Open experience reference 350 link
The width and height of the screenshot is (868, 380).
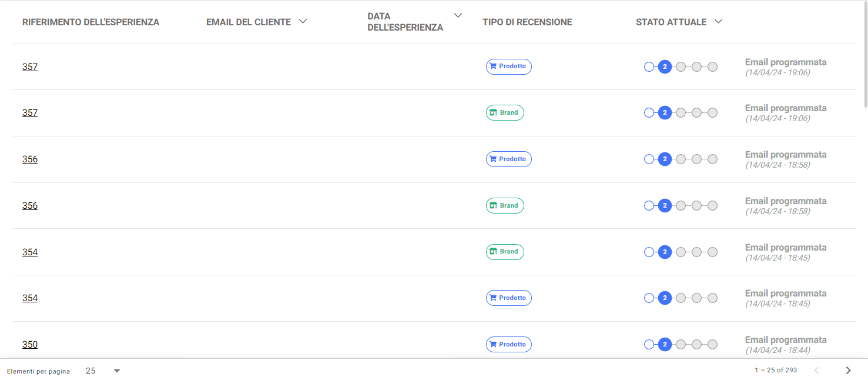pos(30,344)
